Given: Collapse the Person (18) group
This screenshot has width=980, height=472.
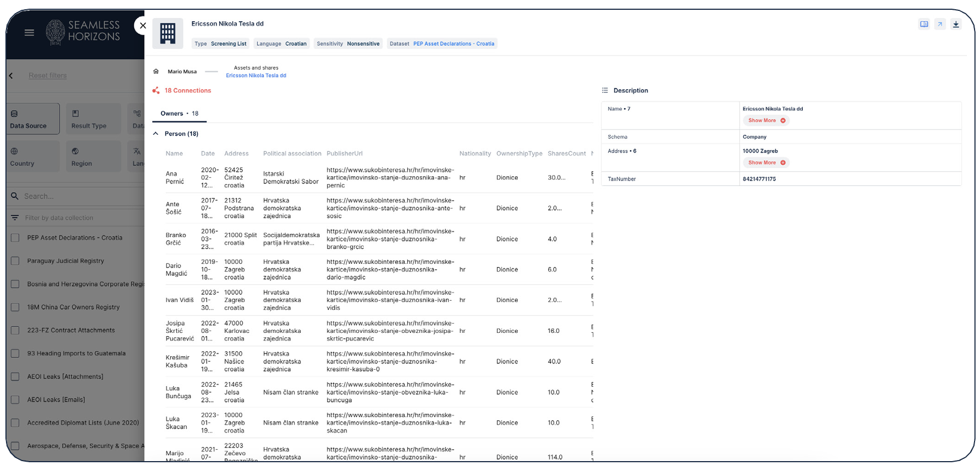Looking at the screenshot, I should pyautogui.click(x=156, y=134).
